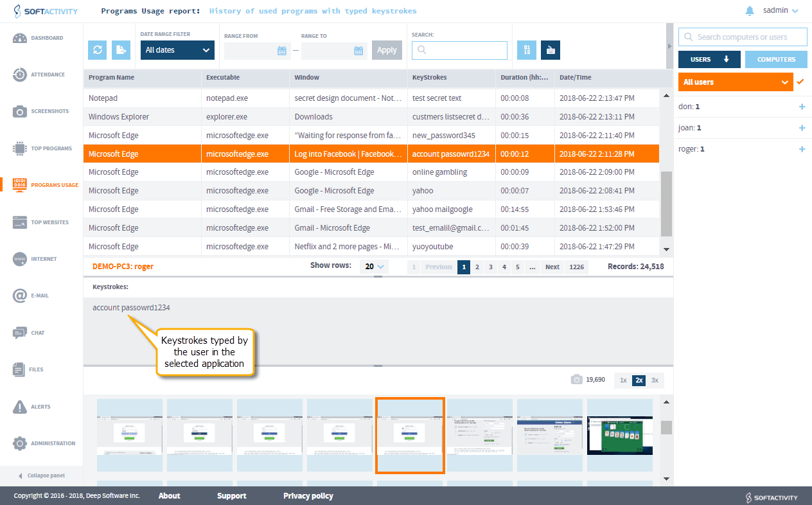The width and height of the screenshot is (812, 505).
Task: Expand user roger with plus icon
Action: point(802,149)
